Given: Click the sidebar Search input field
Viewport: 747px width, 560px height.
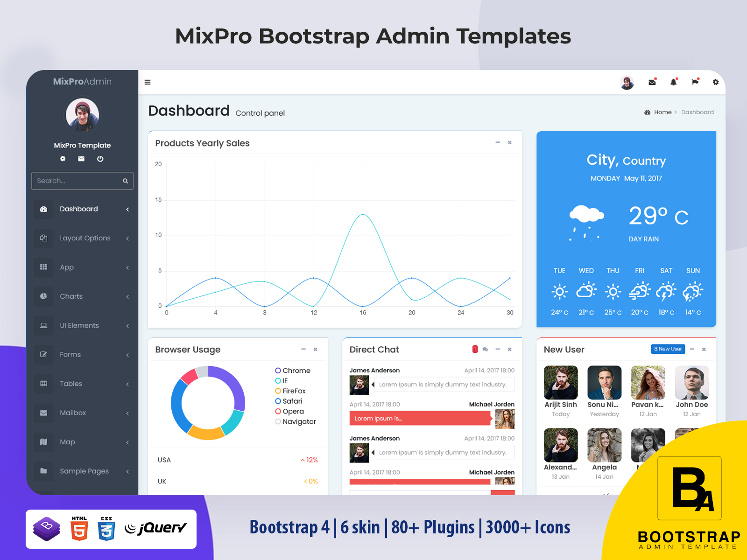Looking at the screenshot, I should [82, 181].
